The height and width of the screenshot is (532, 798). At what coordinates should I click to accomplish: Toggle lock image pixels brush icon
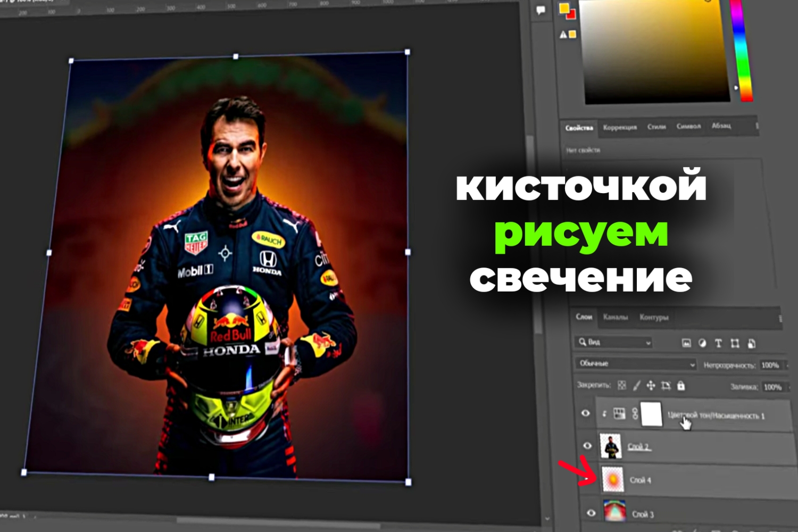tap(636, 386)
